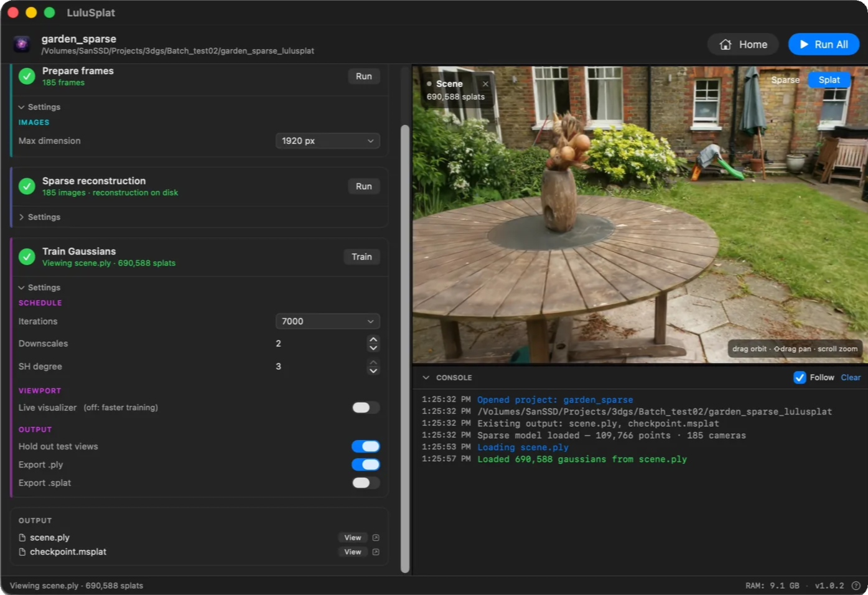Collapse the CONSOLE panel chevron
Viewport: 868px width, 595px height.
point(426,378)
